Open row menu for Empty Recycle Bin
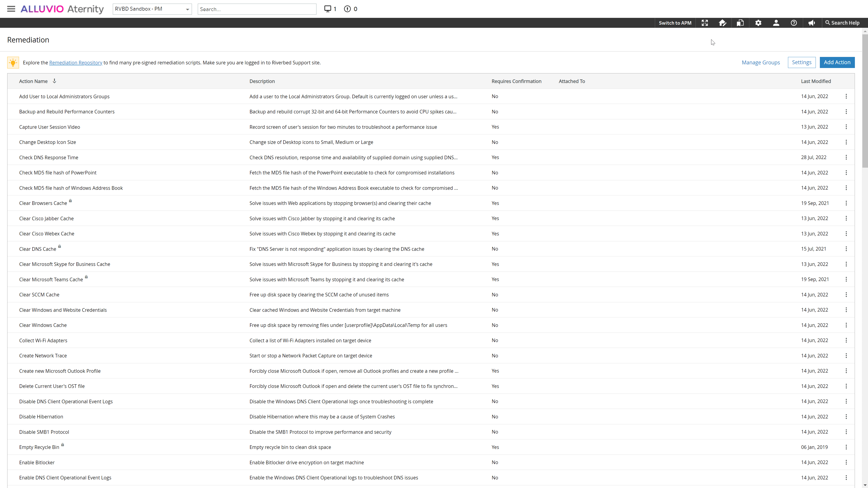 tap(846, 447)
